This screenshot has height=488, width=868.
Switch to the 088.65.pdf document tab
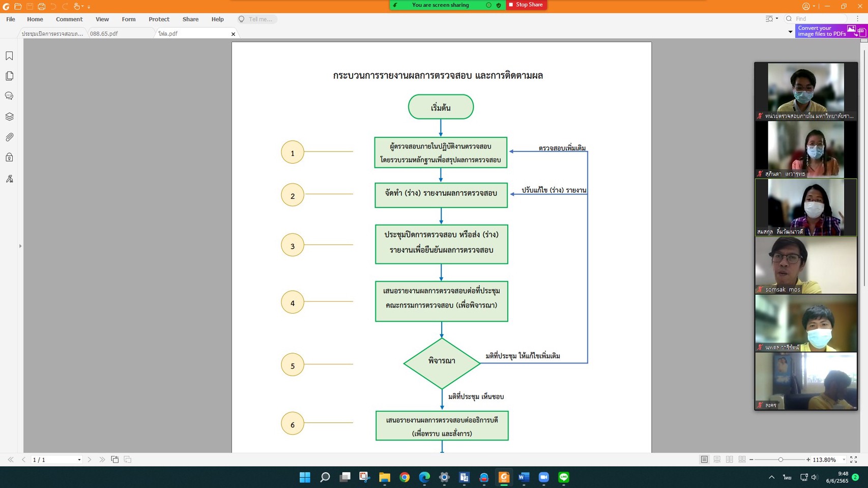120,34
